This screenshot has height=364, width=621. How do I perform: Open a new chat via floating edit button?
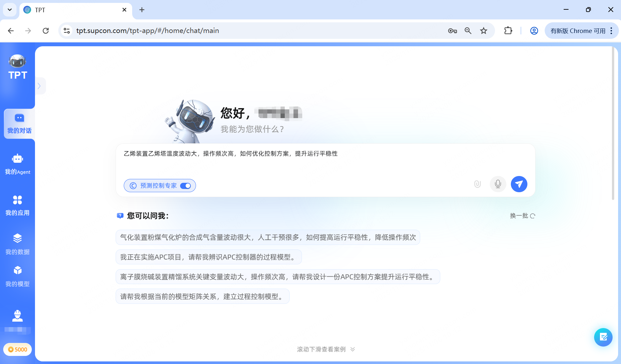pyautogui.click(x=603, y=337)
